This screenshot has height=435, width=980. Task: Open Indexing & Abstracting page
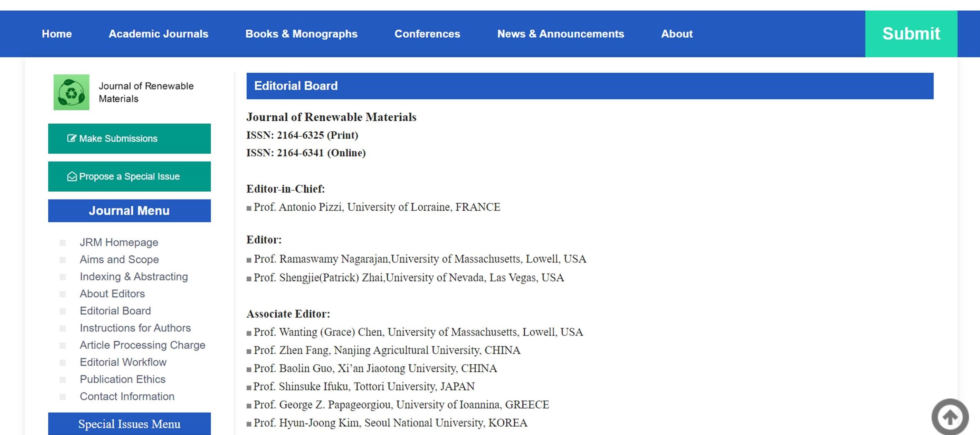134,277
